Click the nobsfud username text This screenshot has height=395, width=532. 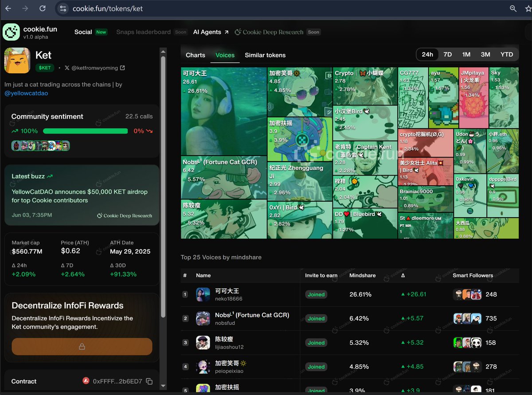tap(225, 323)
